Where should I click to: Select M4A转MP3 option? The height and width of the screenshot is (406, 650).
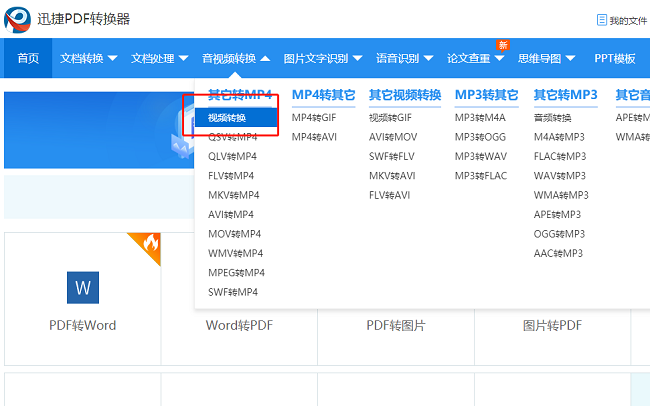pos(559,137)
